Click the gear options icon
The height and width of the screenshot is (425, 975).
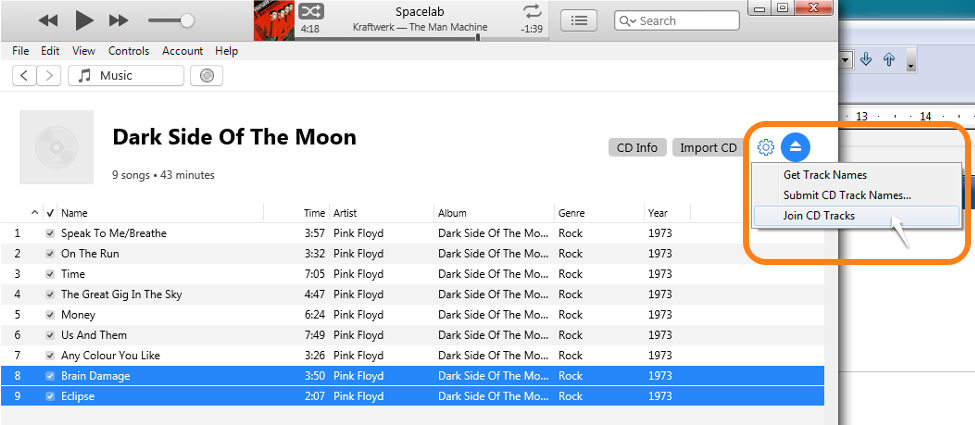(765, 147)
